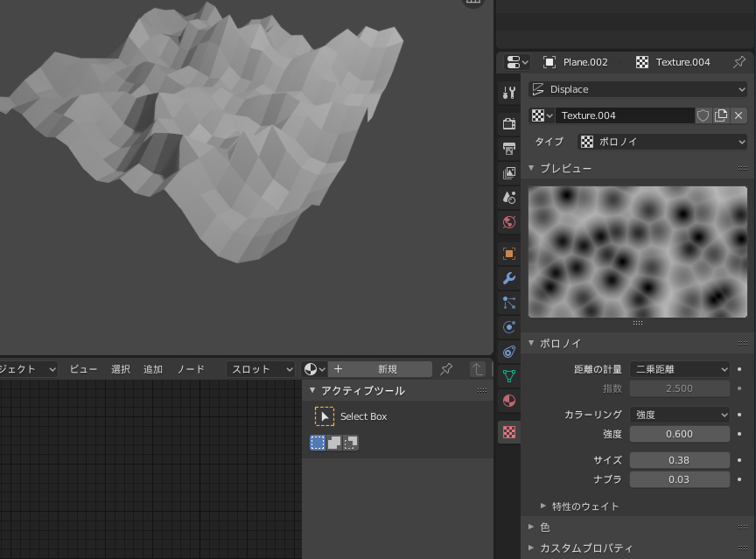The width and height of the screenshot is (756, 559).
Task: Animate 強度 with its keyframe dot
Action: pyautogui.click(x=739, y=434)
